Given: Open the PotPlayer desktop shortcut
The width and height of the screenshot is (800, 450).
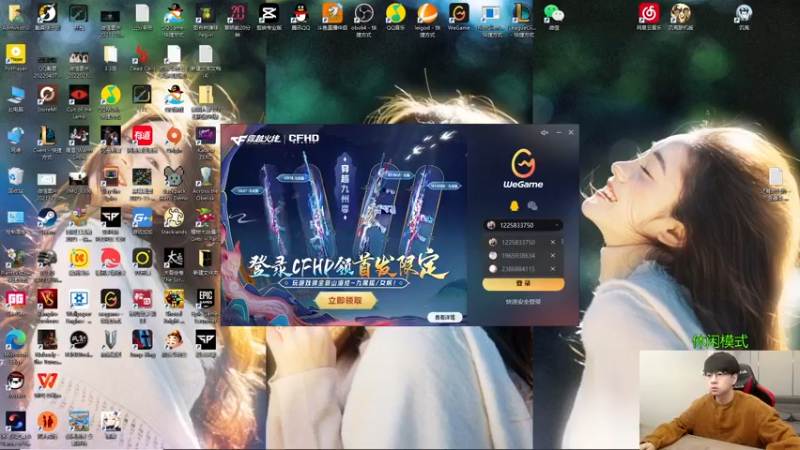Looking at the screenshot, I should pyautogui.click(x=15, y=57).
